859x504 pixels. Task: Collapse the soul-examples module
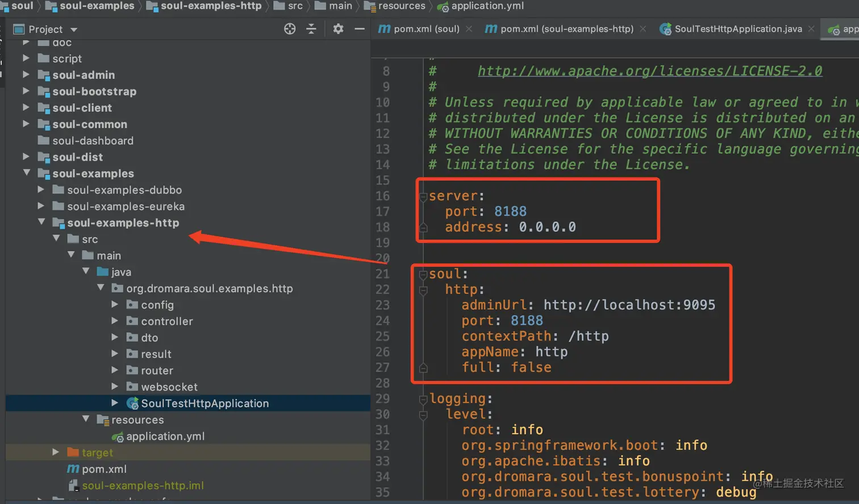26,173
